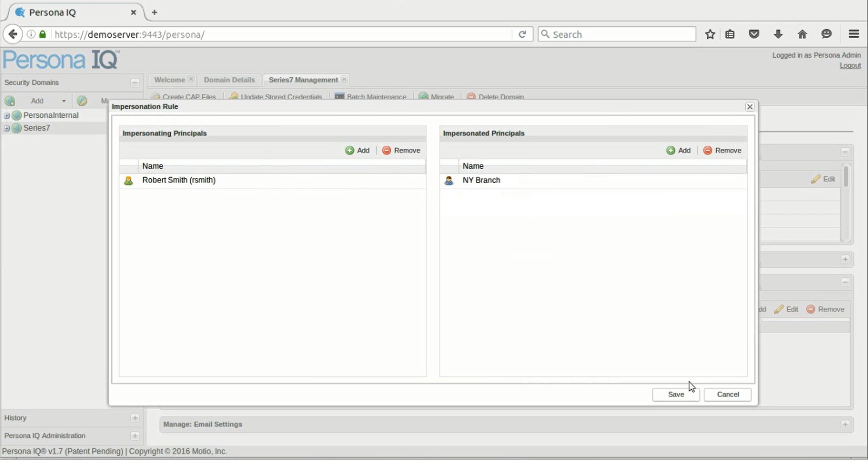Select the Robert Smith (rsmith) row
The width and height of the screenshot is (868, 473).
272,180
